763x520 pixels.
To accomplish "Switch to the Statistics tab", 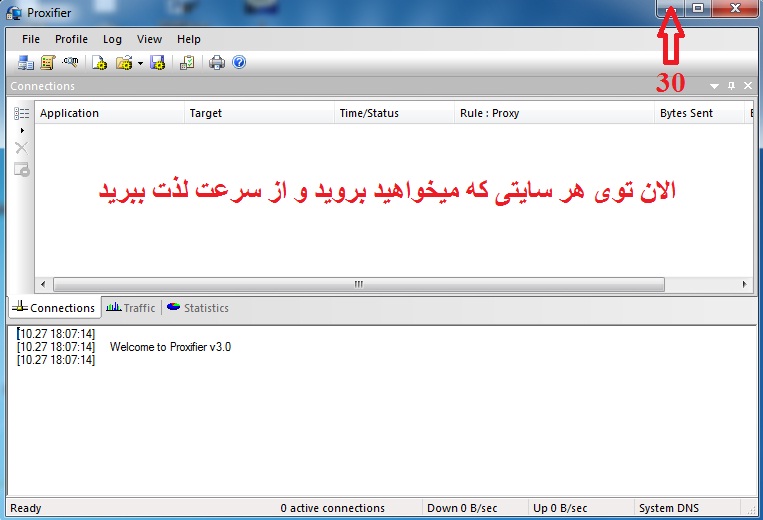I will click(x=198, y=308).
